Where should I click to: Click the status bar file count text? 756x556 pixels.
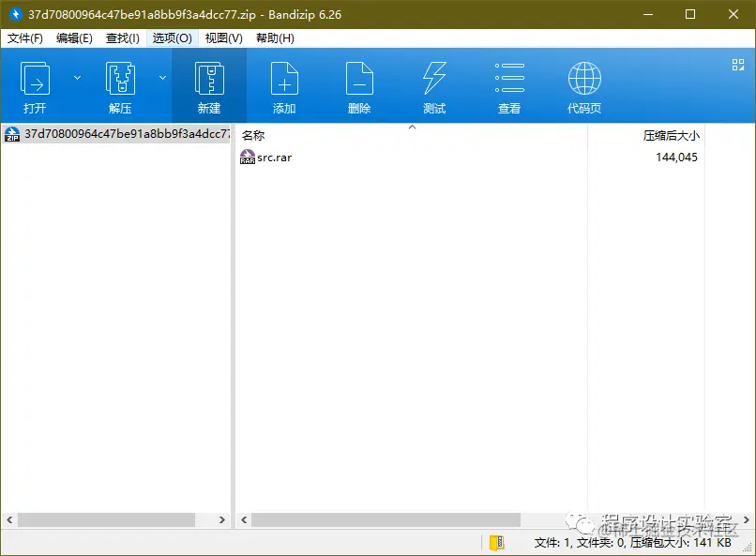[632, 543]
